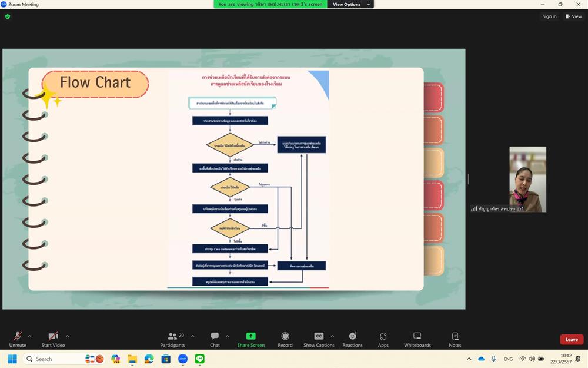Click the Windows taskbar Search box
Image resolution: width=588 pixels, height=368 pixels.
(x=52, y=359)
